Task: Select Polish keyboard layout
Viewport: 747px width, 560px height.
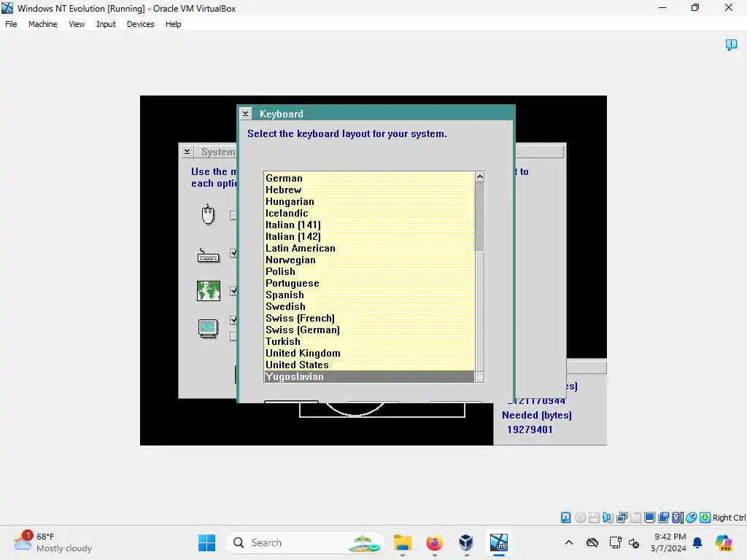Action: [369, 271]
